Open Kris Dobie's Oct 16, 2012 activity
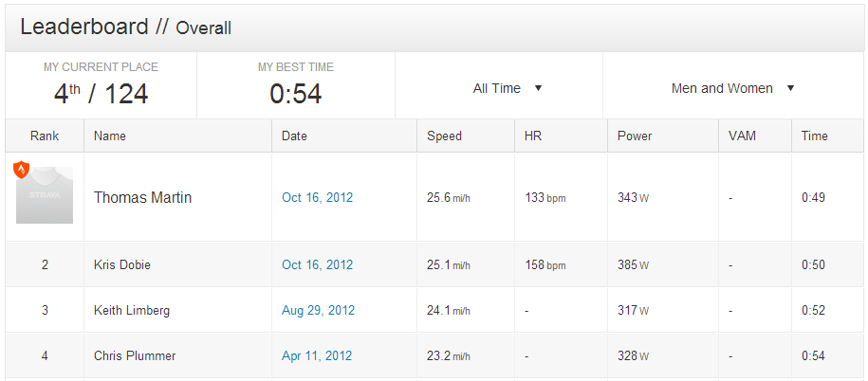The height and width of the screenshot is (381, 868). (x=317, y=265)
